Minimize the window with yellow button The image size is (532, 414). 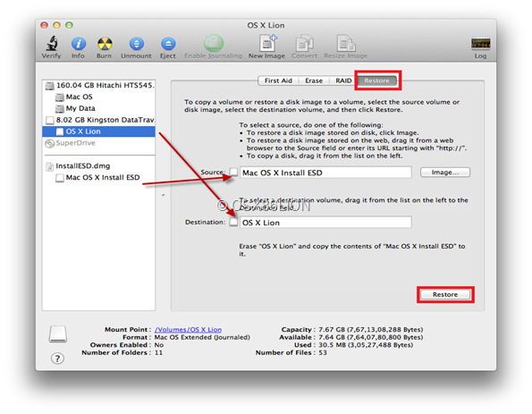coord(56,25)
